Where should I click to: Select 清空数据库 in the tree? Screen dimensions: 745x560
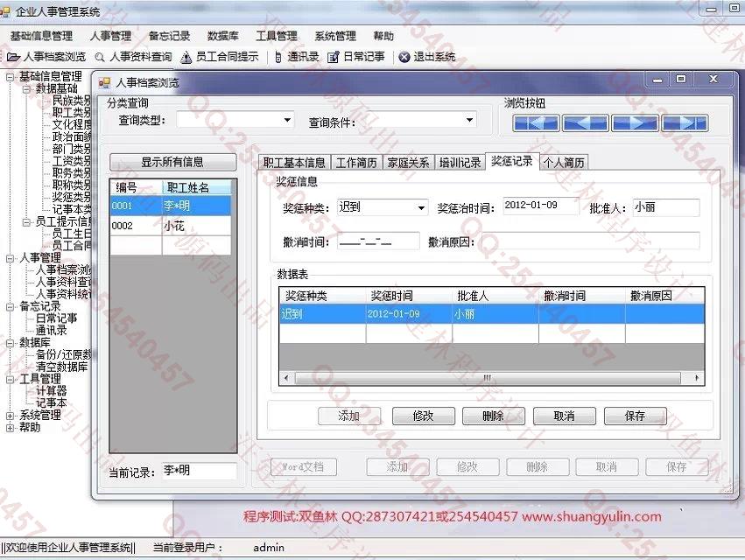tap(62, 367)
